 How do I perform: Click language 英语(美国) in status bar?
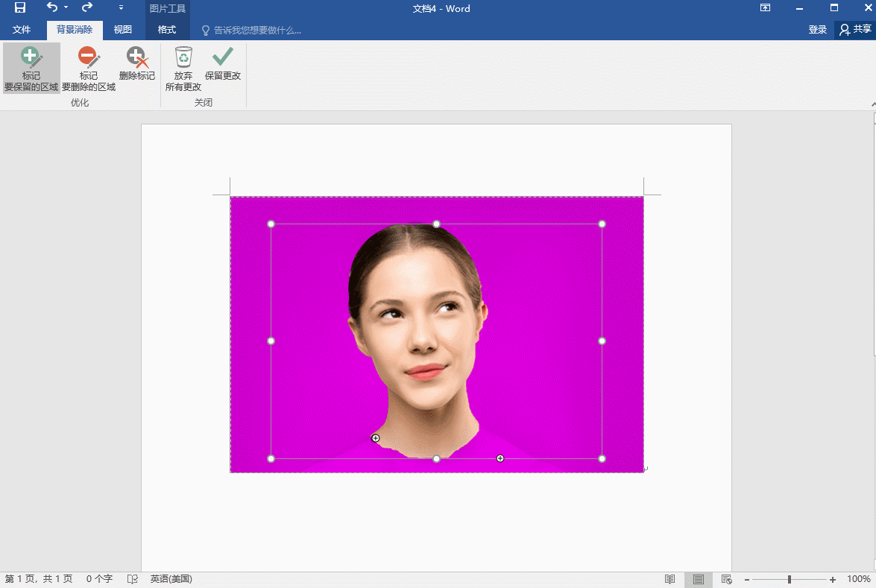(171, 579)
